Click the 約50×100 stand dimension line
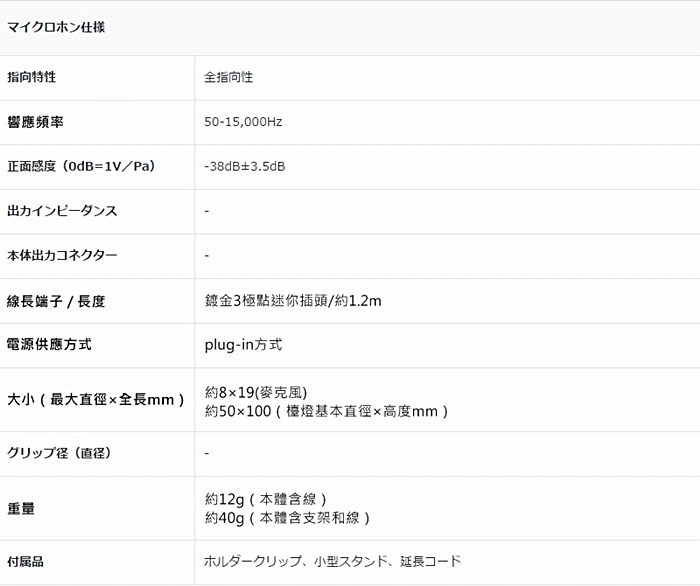Image resolution: width=700 pixels, height=586 pixels. point(326,411)
